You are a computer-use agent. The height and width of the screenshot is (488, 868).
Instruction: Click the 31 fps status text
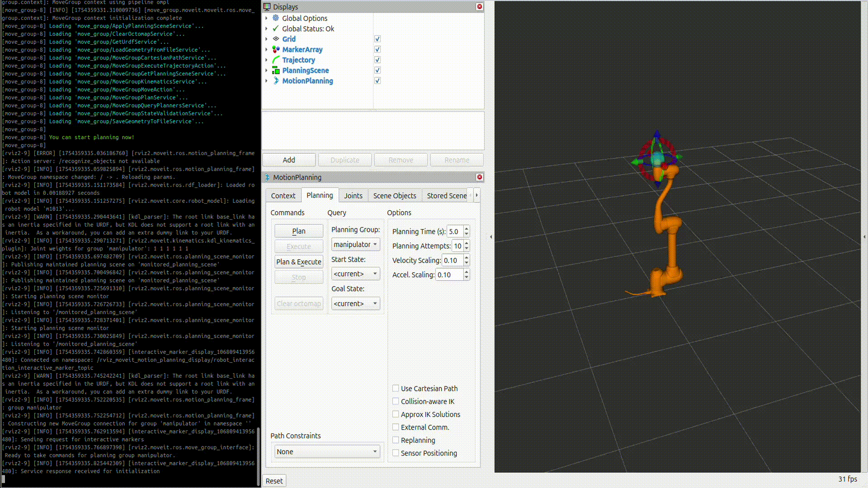pyautogui.click(x=848, y=479)
